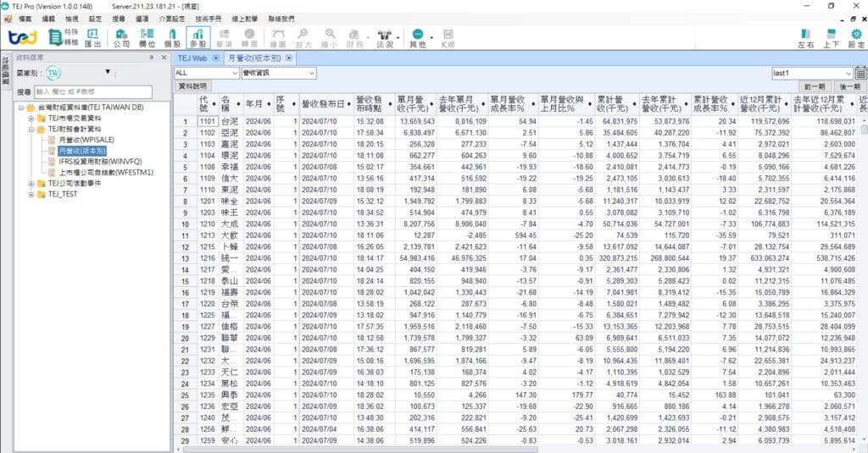Switch to 上下 stacked layout

tap(832, 37)
